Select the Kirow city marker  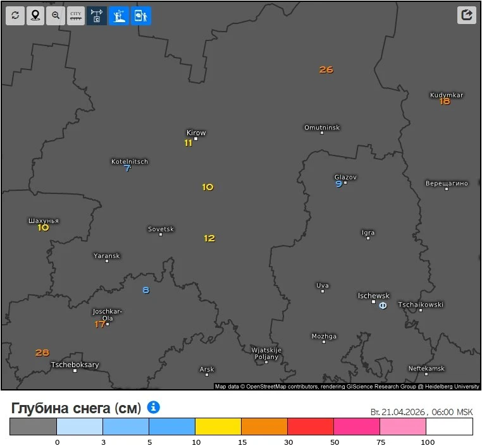196,138
